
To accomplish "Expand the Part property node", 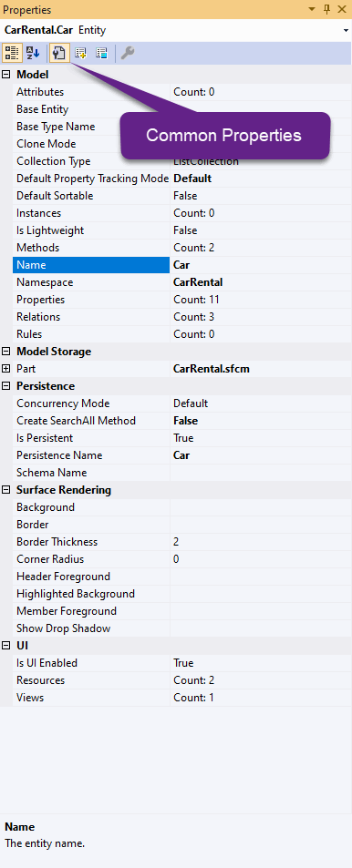I will point(6,369).
